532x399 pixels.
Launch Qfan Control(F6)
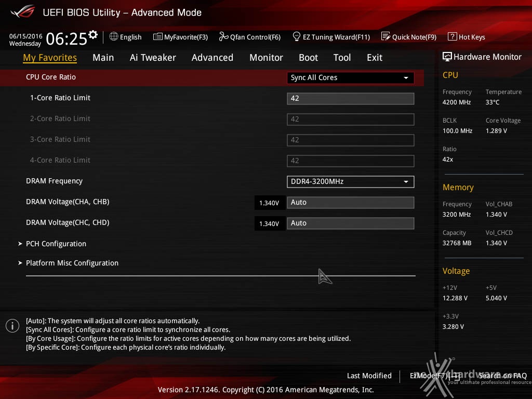click(x=255, y=37)
